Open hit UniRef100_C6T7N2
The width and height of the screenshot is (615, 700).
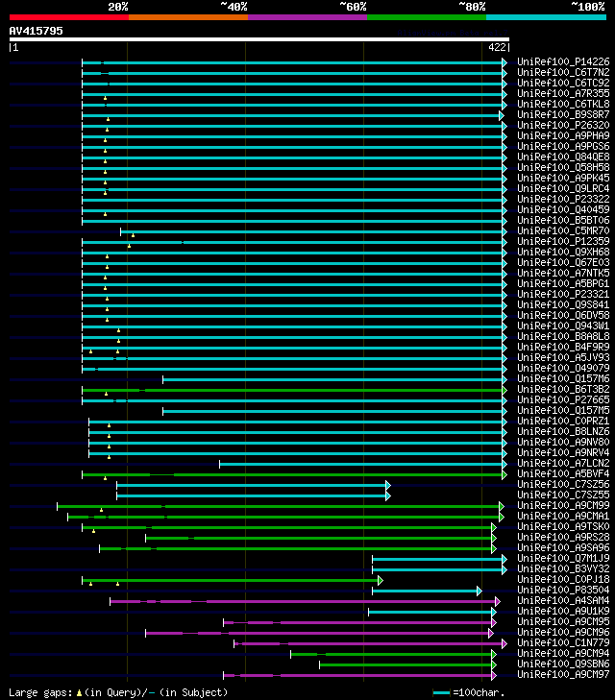coord(563,72)
